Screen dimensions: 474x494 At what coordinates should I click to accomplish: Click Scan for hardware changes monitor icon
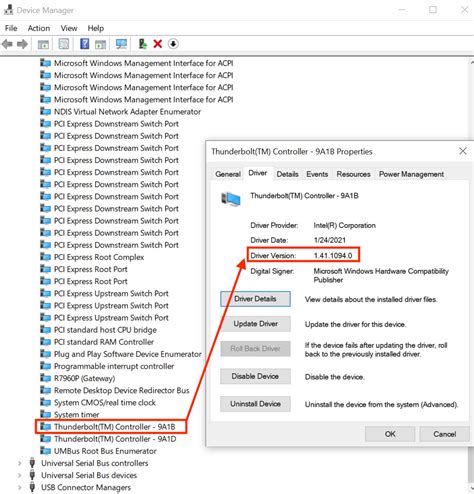click(121, 44)
